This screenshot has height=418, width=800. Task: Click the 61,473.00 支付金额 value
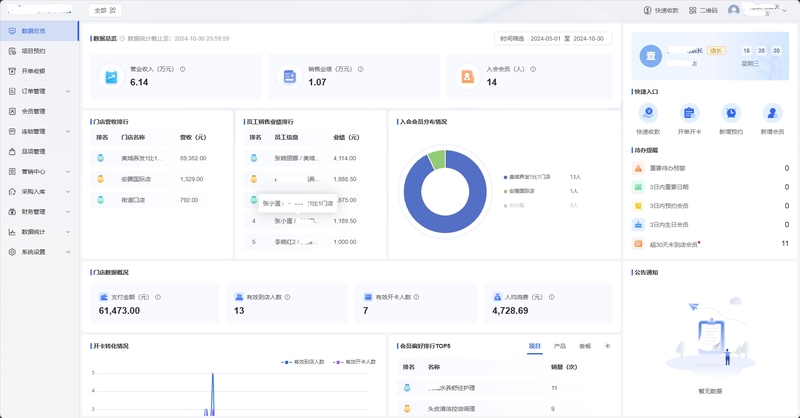[x=119, y=311]
